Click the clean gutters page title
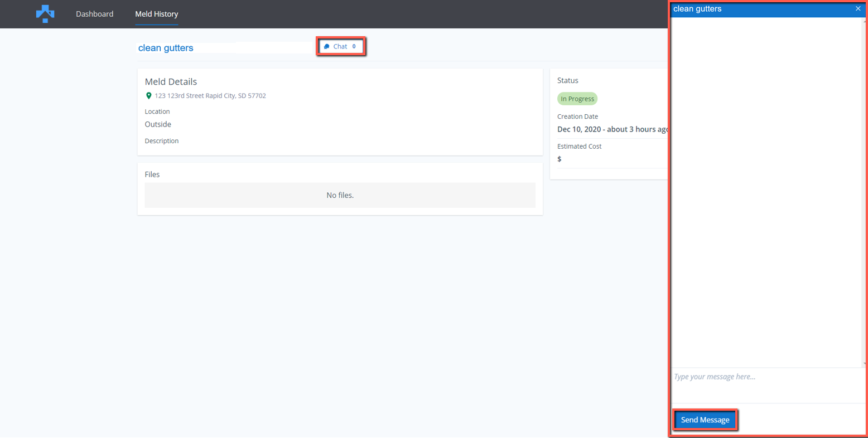The width and height of the screenshot is (868, 438). point(166,48)
